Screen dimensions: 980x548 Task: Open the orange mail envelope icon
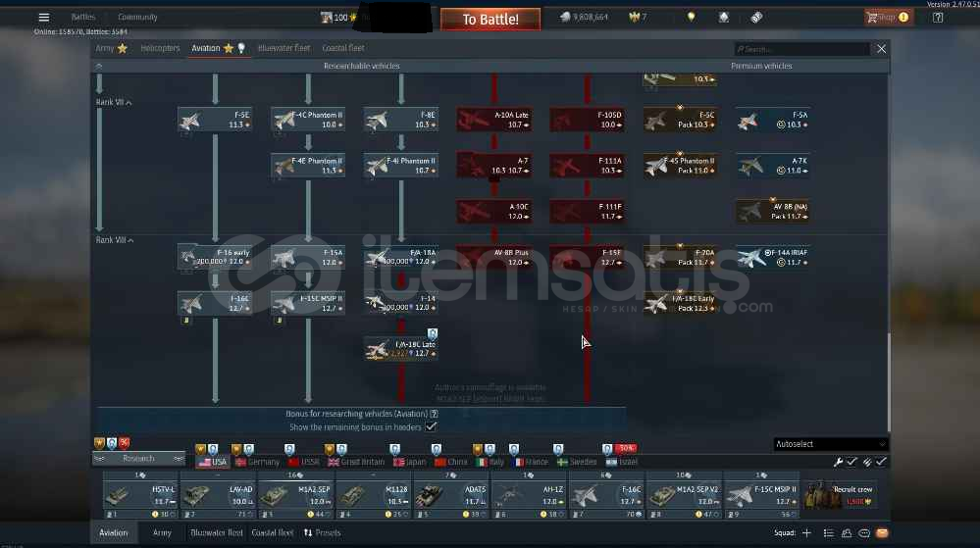[882, 533]
